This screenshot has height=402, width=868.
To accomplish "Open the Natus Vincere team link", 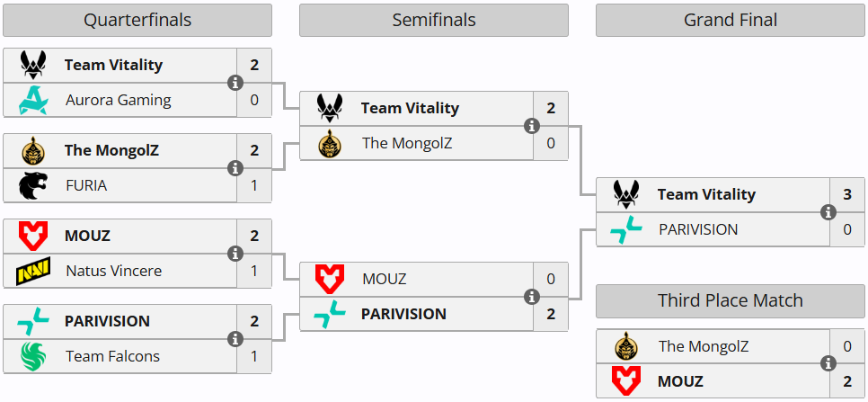I will click(x=114, y=271).
